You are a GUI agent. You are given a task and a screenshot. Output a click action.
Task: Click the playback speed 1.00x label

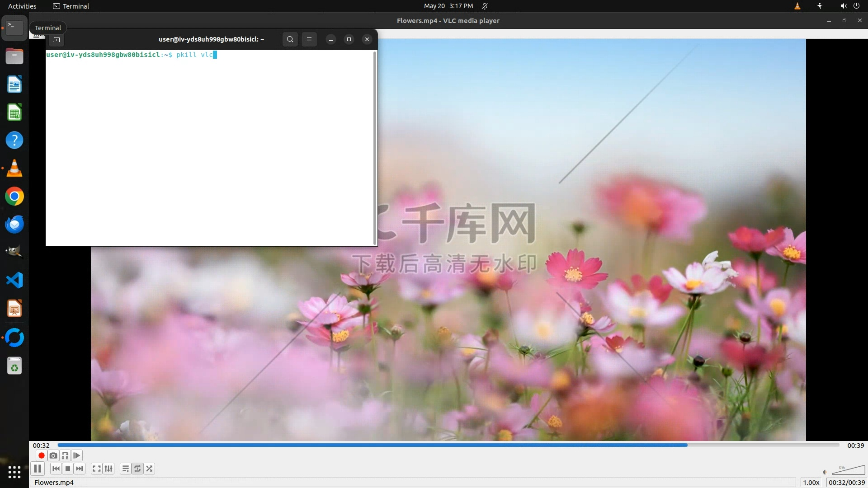(x=811, y=482)
